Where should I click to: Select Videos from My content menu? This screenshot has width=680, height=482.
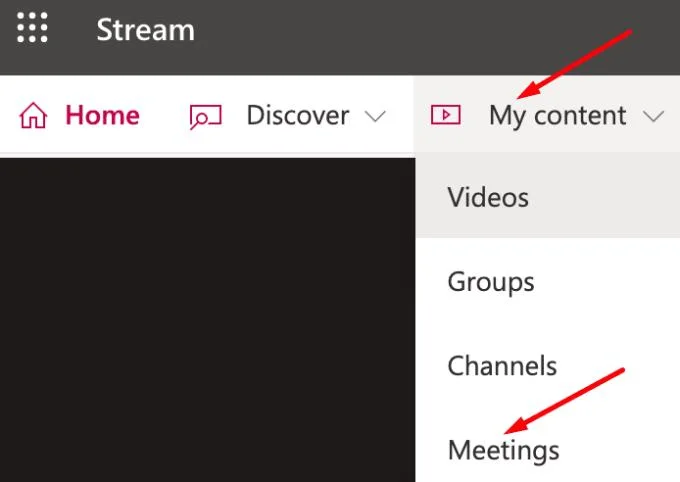point(548,197)
